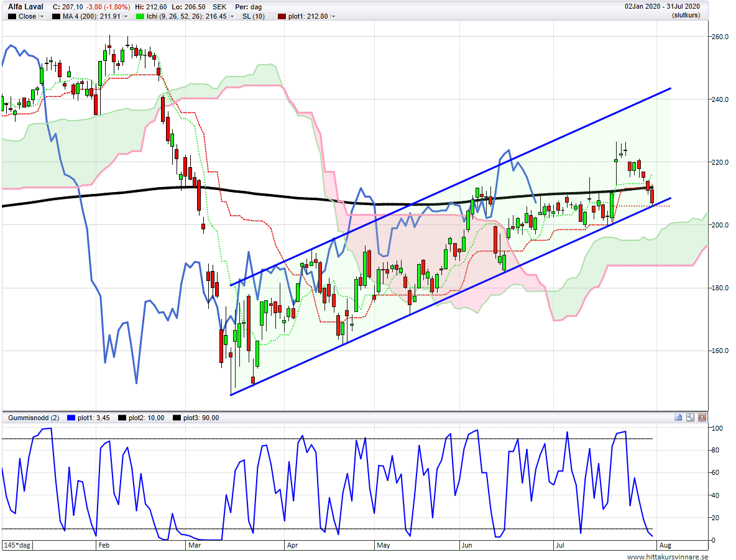The height and width of the screenshot is (560, 736).
Task: Click the black plot3 color swatch
Action: [x=177, y=418]
